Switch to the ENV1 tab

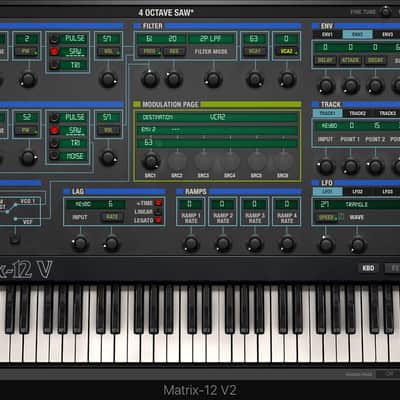(x=327, y=34)
